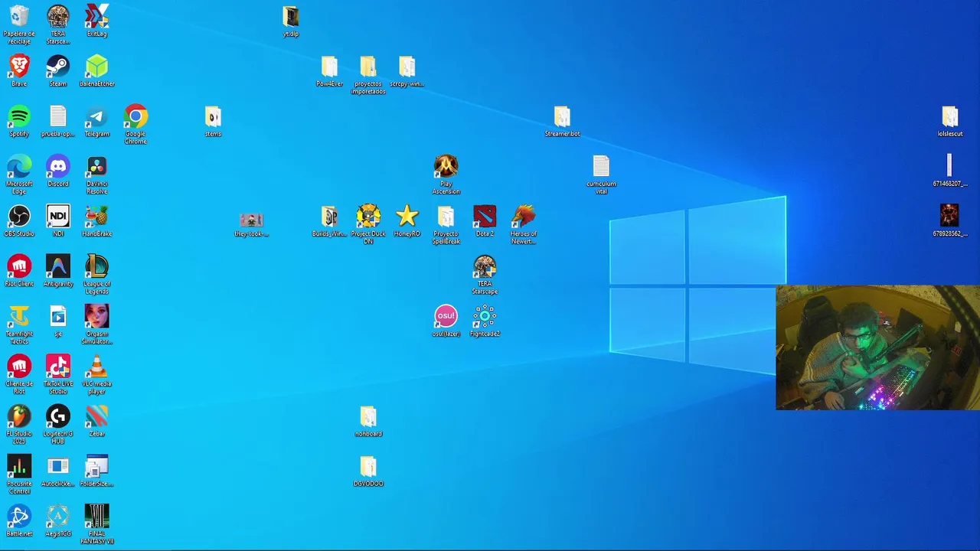Select the Cliente de Riot icon
This screenshot has height=551, width=980.
click(19, 367)
